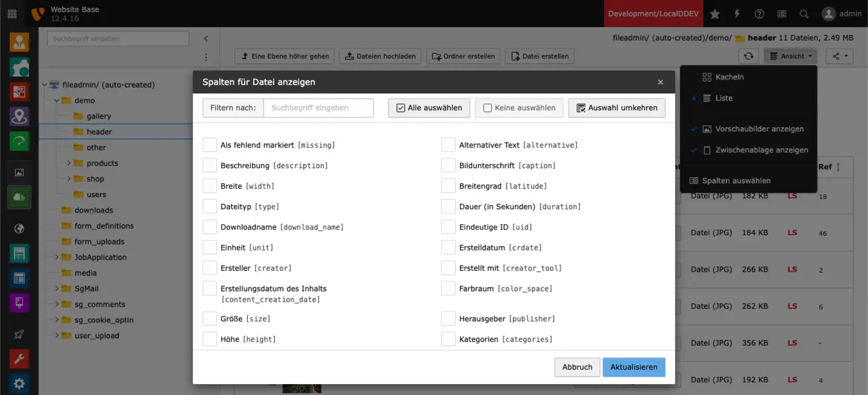The width and height of the screenshot is (868, 395).
Task: Select the downloads folder in file tree
Action: point(94,210)
